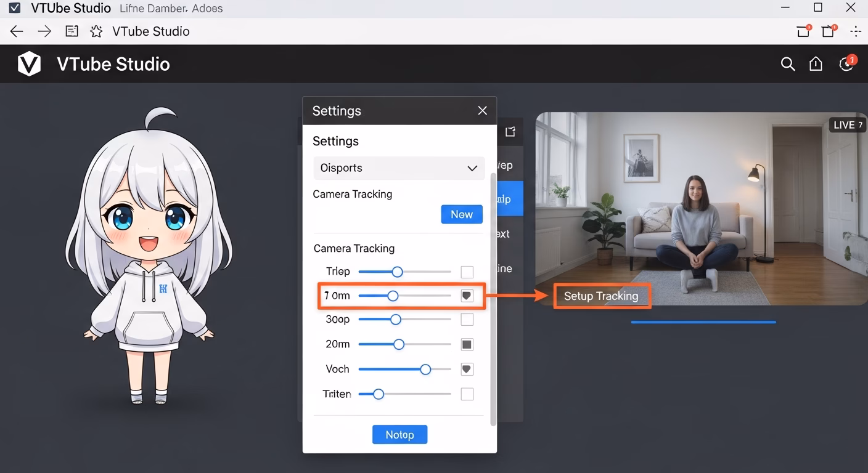This screenshot has height=473, width=868.
Task: Click the share icon beside the Settings panel
Action: [x=510, y=131]
